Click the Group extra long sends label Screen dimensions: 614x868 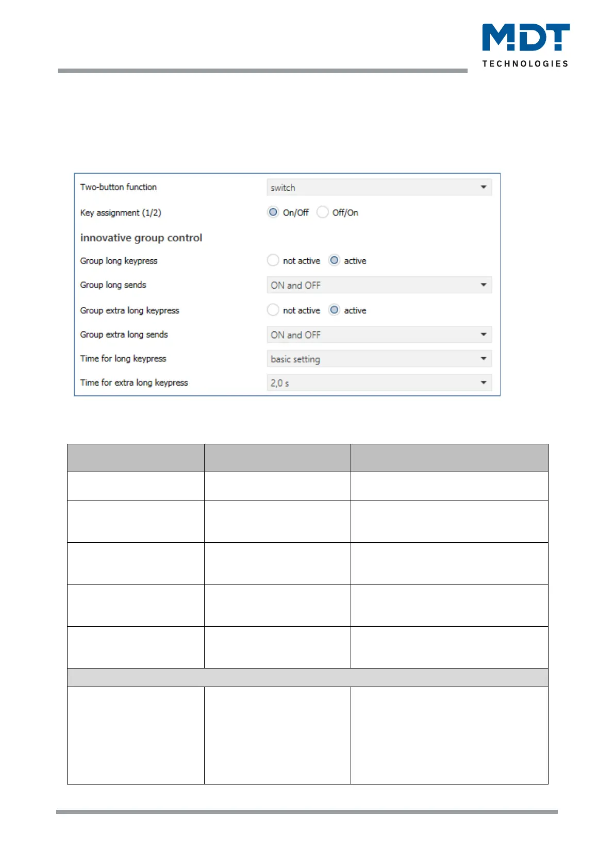tap(124, 335)
